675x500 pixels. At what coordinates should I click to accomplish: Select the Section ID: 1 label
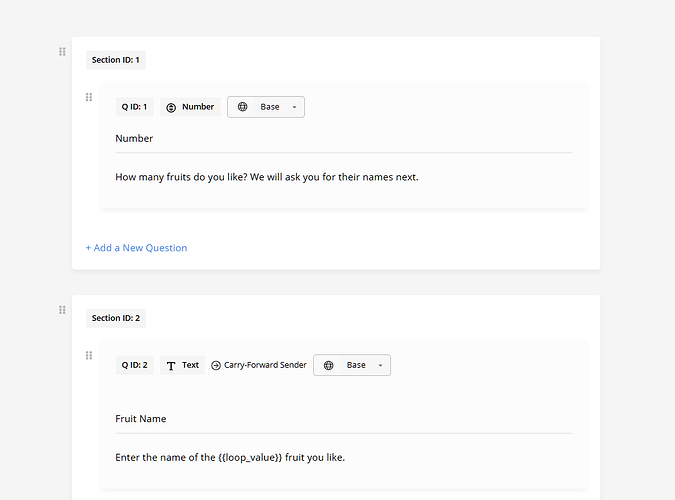coord(116,60)
